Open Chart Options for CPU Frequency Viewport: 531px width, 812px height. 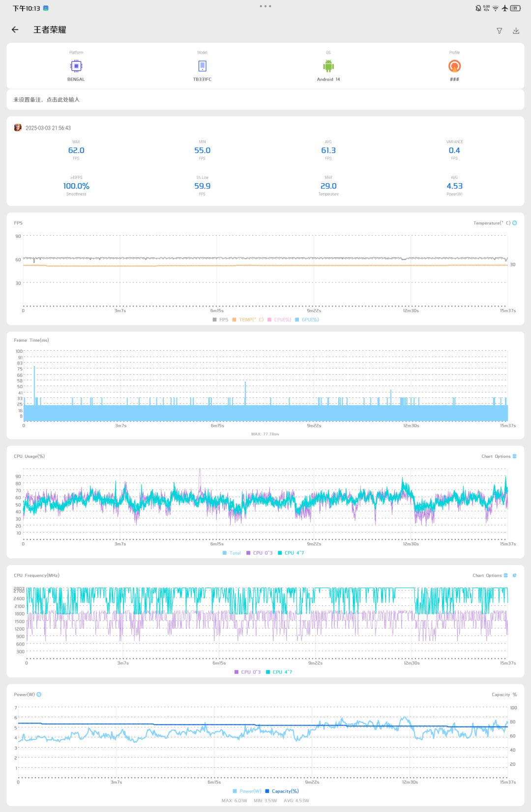tap(490, 575)
